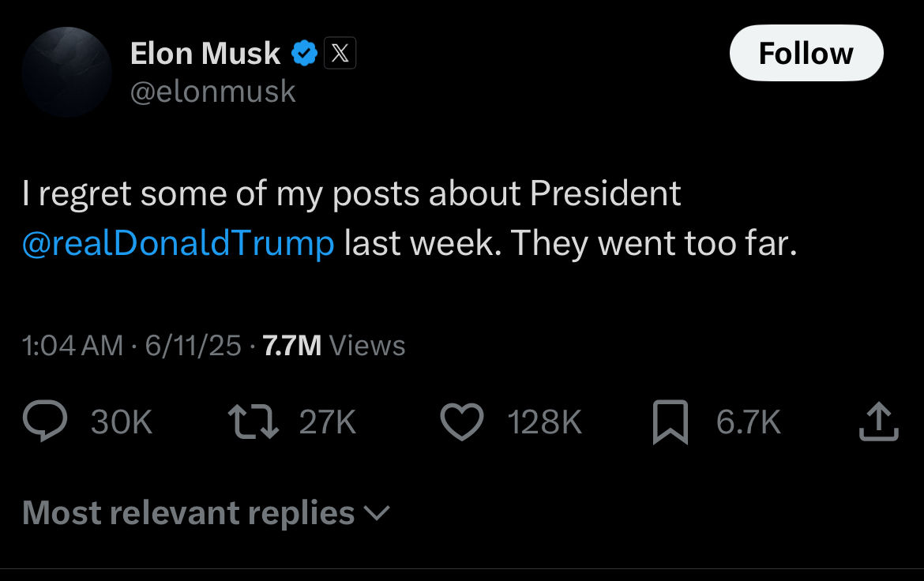Click the 128K likes count

(544, 422)
